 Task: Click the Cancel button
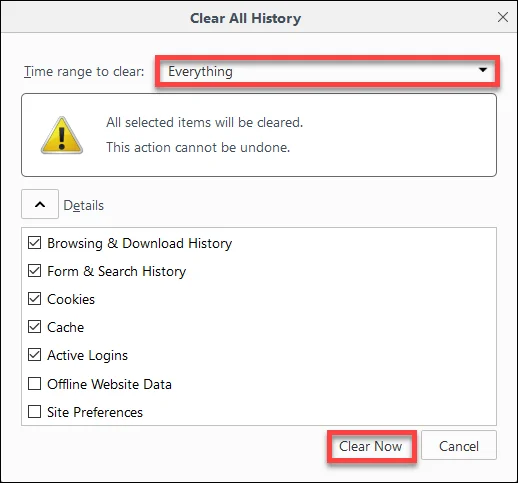tap(459, 446)
